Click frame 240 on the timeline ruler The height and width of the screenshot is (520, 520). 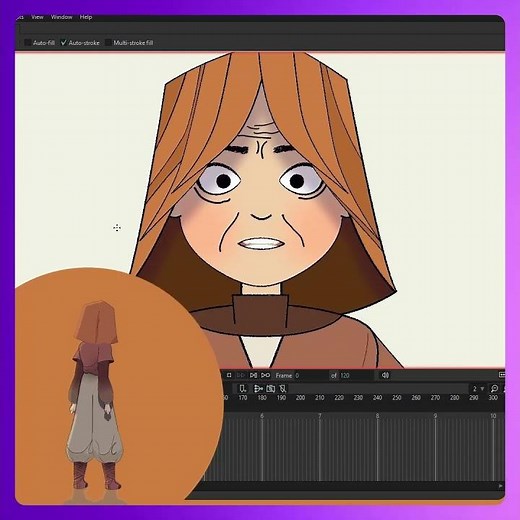point(377,398)
